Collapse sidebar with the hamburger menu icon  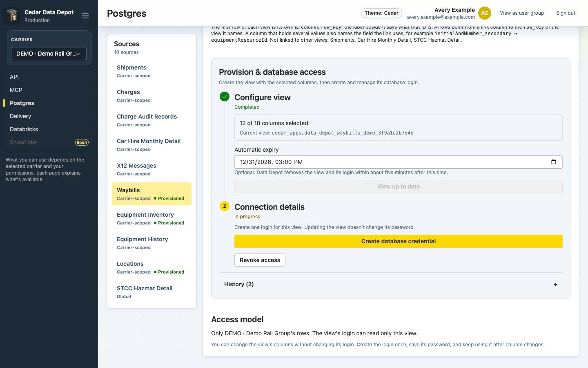(x=85, y=16)
